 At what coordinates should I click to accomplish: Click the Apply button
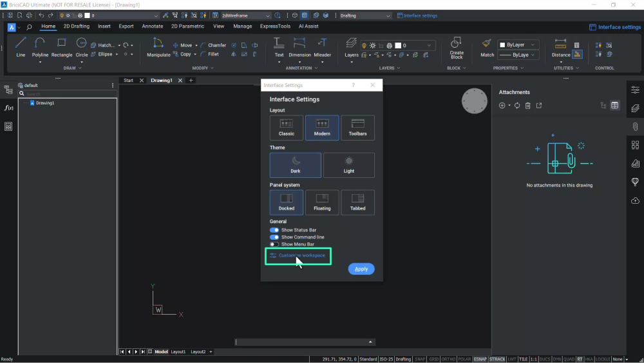coord(361,269)
